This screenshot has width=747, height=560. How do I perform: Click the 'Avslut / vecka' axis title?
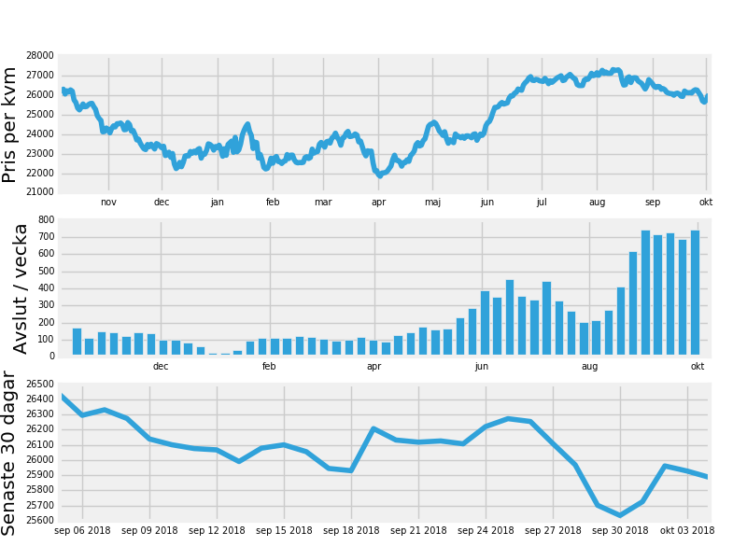21,288
